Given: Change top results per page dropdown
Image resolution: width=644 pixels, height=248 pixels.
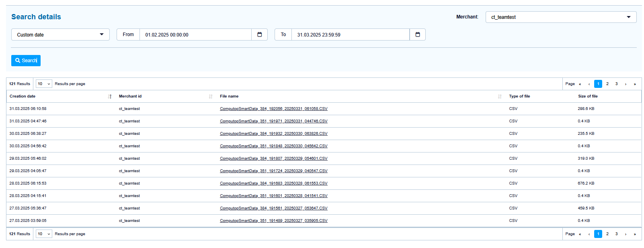Looking at the screenshot, I should pos(44,84).
